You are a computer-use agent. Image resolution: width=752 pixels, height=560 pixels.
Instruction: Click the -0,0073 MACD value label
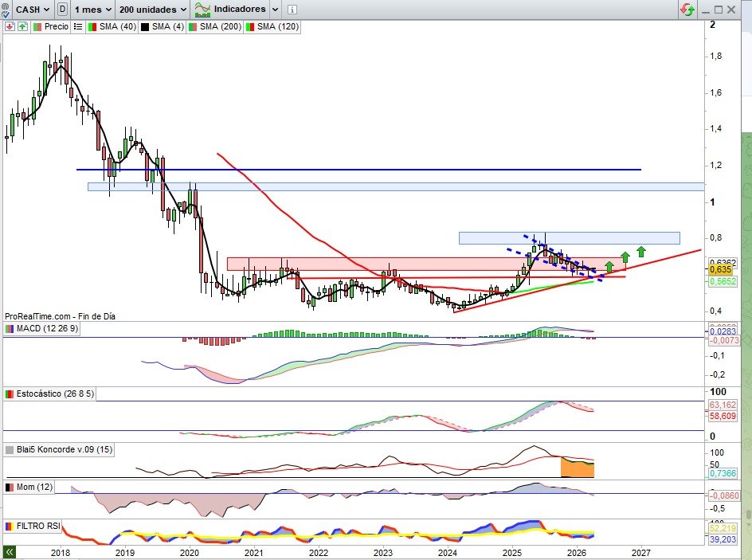point(723,340)
